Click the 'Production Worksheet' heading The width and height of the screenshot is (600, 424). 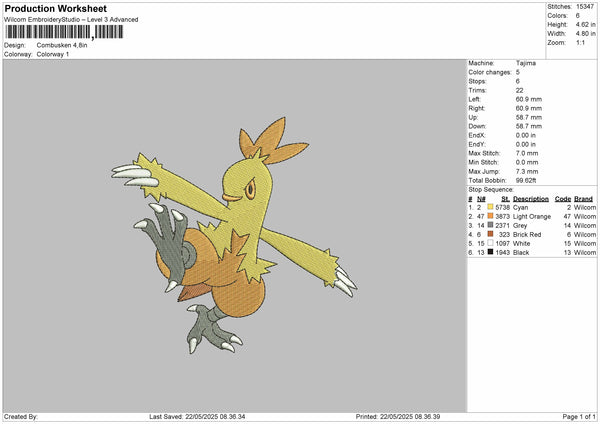[x=55, y=8]
